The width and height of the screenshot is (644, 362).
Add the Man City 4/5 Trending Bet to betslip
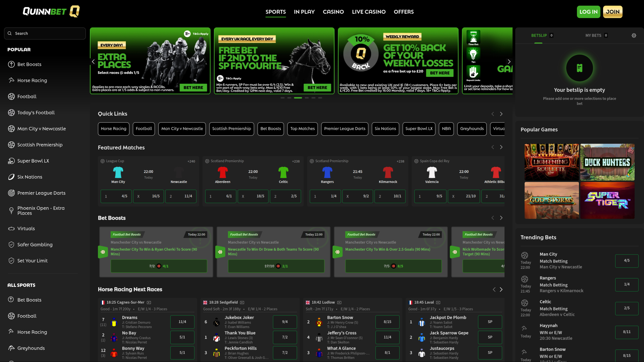(x=627, y=261)
